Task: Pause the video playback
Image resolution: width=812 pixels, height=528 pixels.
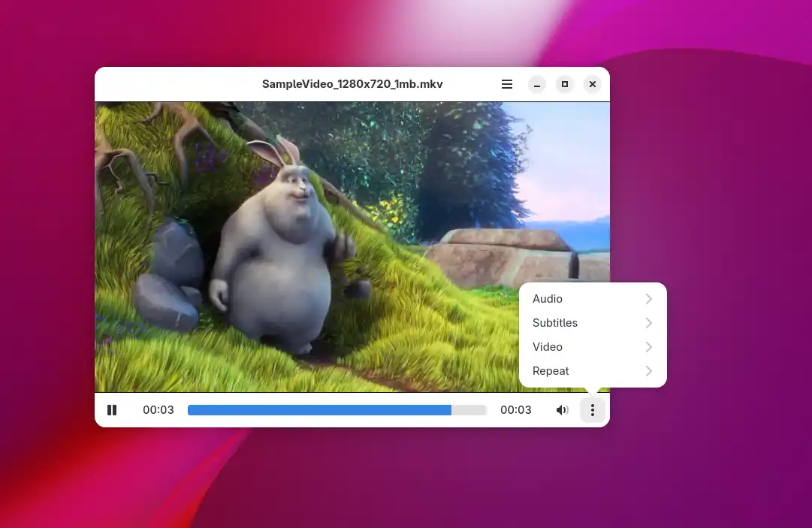Action: [112, 410]
